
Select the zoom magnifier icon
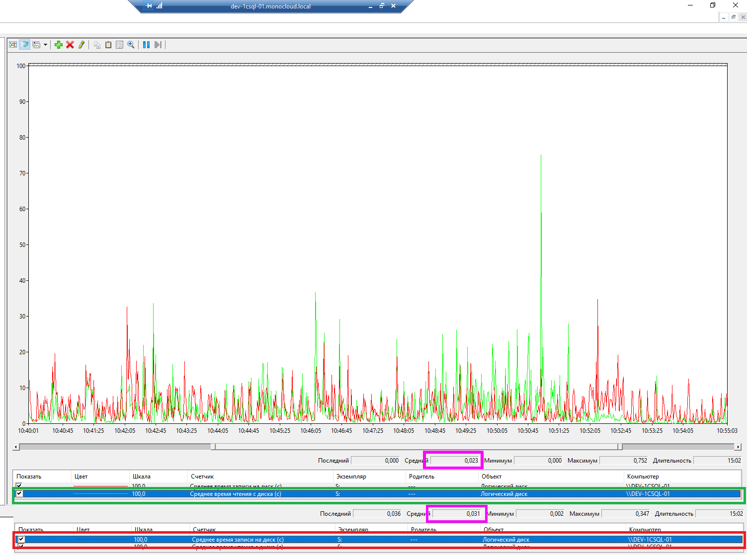[x=131, y=45]
